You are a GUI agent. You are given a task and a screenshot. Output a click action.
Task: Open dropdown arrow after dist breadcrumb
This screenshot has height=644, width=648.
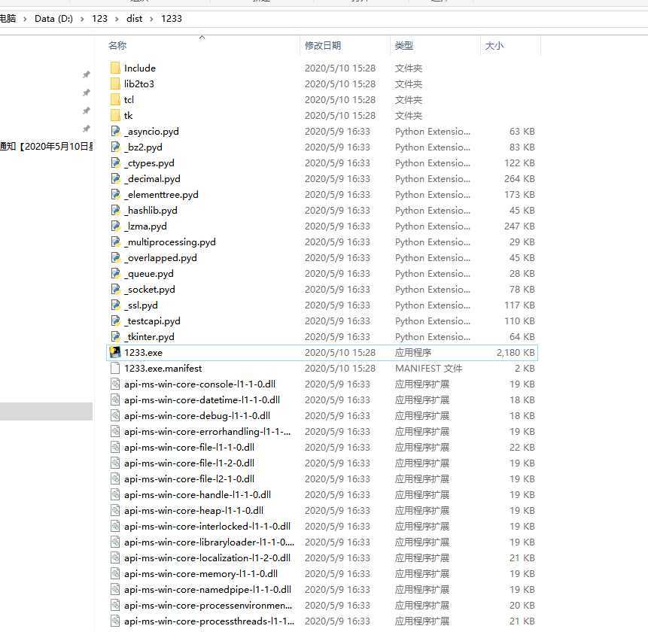coord(152,19)
